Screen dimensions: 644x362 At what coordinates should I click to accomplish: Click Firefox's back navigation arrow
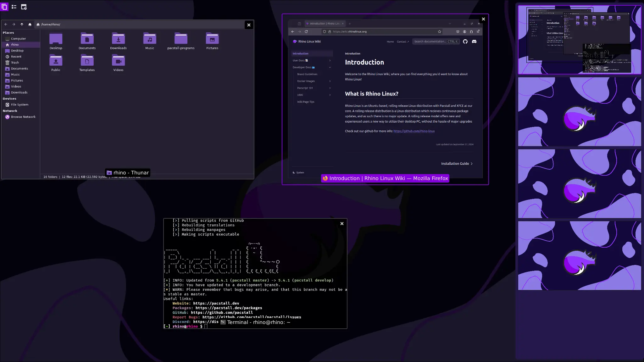293,31
